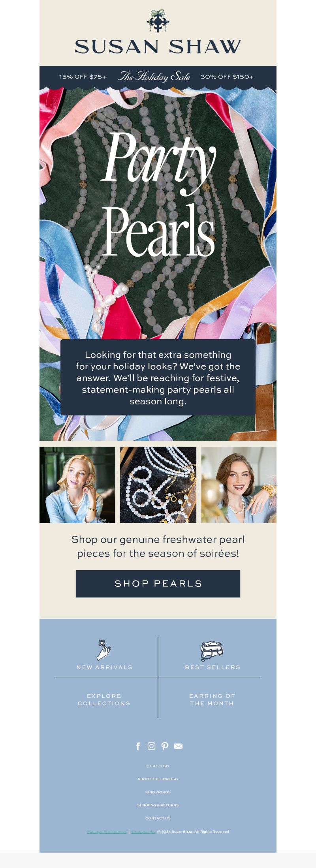
Task: Click the Contact Us footer link
Action: pyautogui.click(x=158, y=818)
